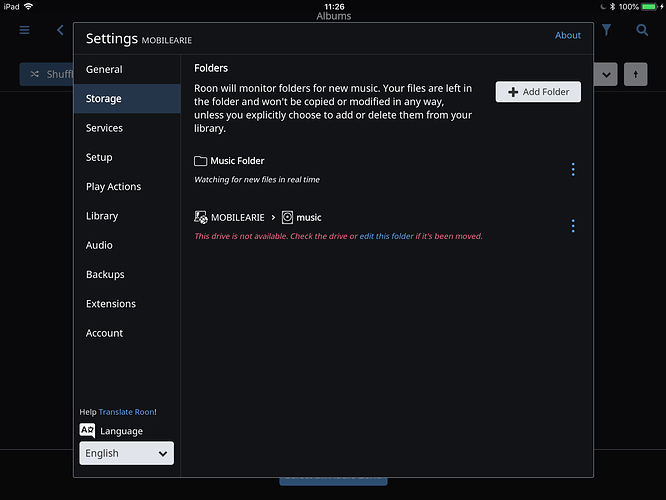Viewport: 666px width, 500px height.
Task: Open the Audio settings tab
Action: [x=127, y=245]
